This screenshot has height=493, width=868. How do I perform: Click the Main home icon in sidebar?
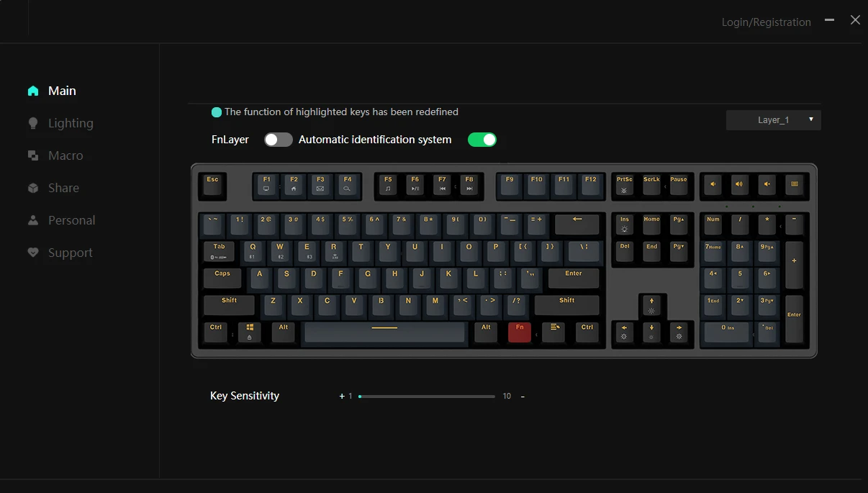(33, 91)
